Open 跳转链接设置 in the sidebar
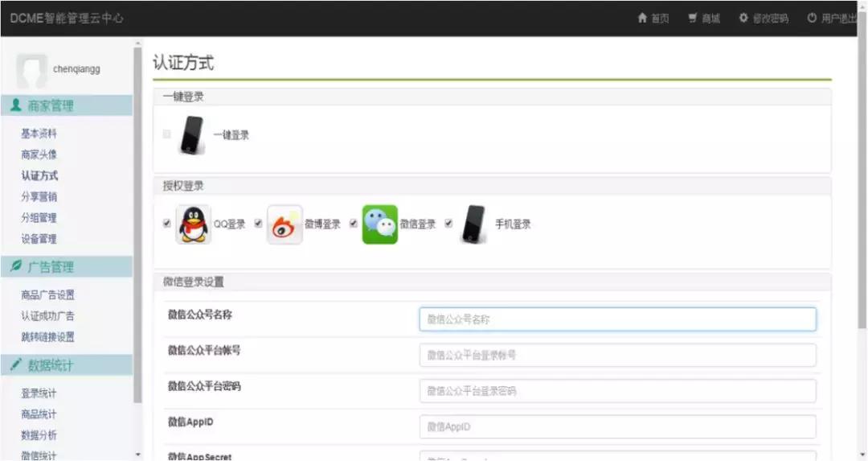This screenshot has width=868, height=461. tap(47, 337)
